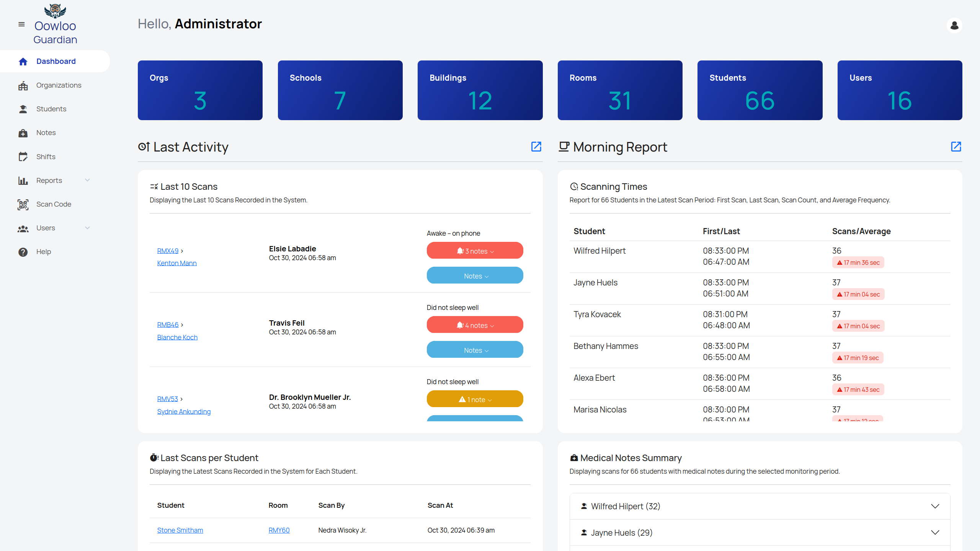Open Stone Smitham student link
Viewport: 980px width, 551px height.
[180, 530]
